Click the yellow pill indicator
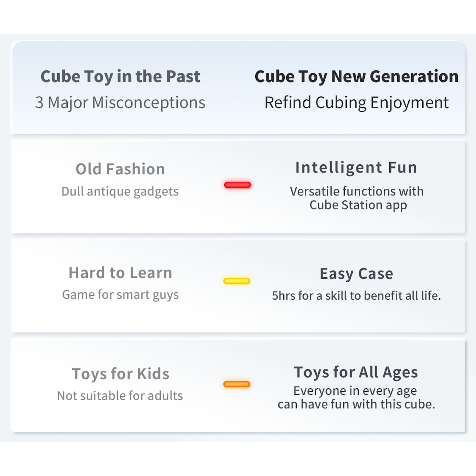476x476 pixels. coord(237,281)
